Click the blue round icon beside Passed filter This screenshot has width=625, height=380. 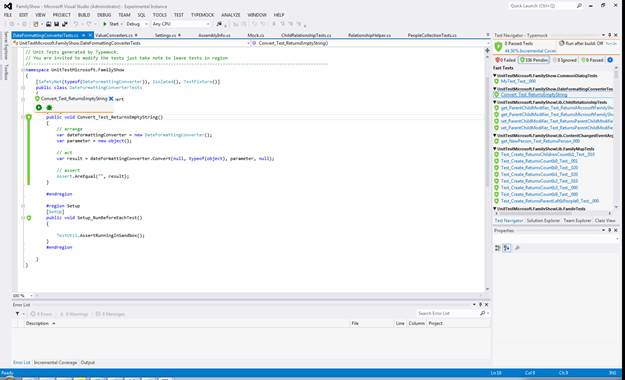(610, 60)
